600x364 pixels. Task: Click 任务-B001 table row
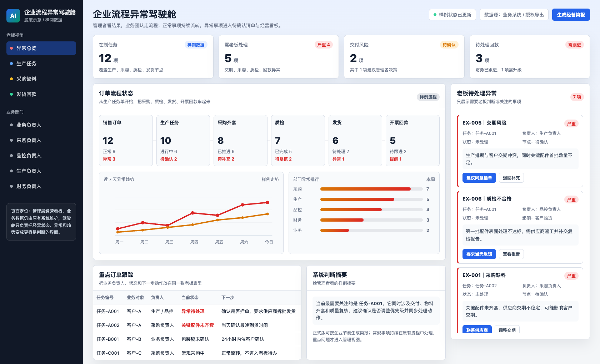[197, 339]
